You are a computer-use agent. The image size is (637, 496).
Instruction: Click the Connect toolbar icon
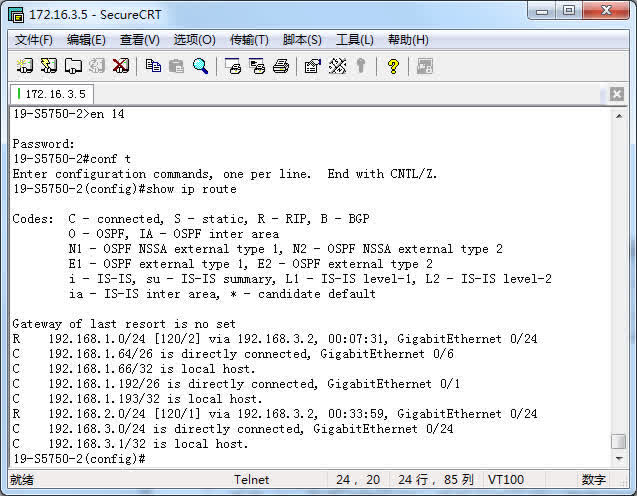tap(24, 66)
